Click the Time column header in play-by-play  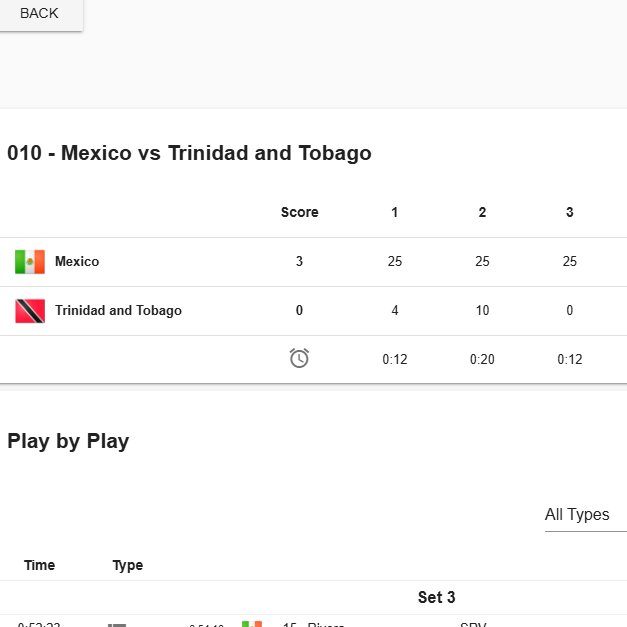click(x=40, y=565)
